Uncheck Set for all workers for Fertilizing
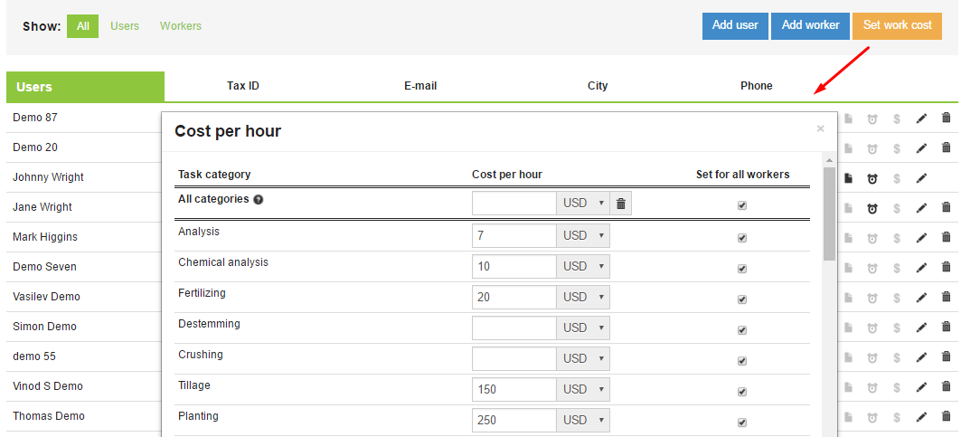The width and height of the screenshot is (980, 437). click(x=742, y=299)
